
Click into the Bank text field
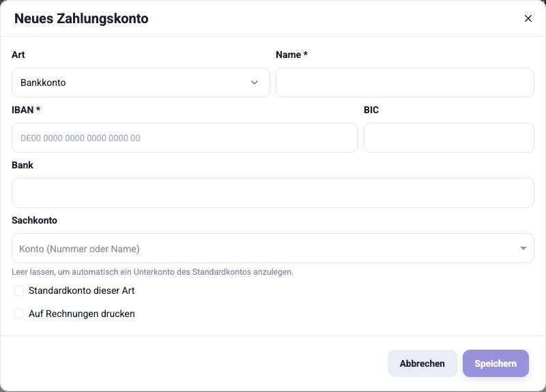(272, 193)
